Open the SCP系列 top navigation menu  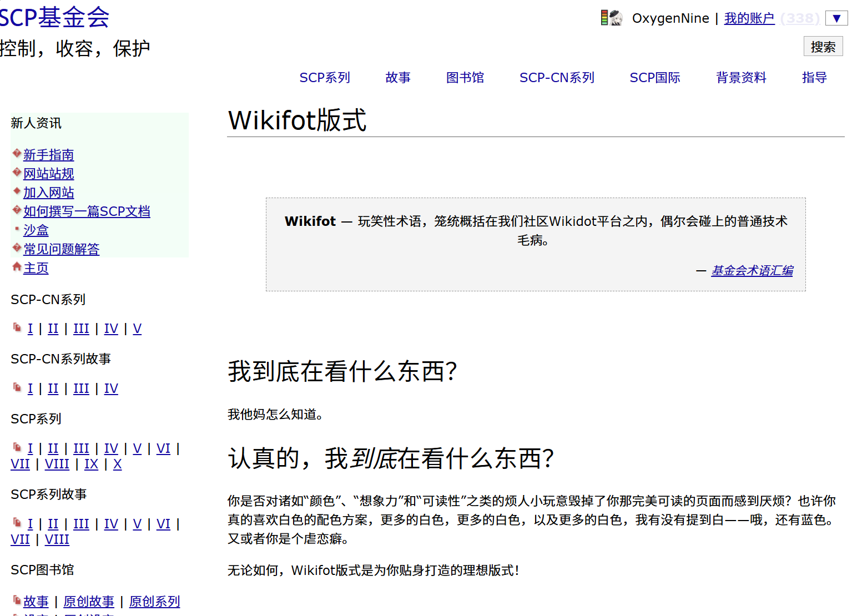tap(325, 78)
